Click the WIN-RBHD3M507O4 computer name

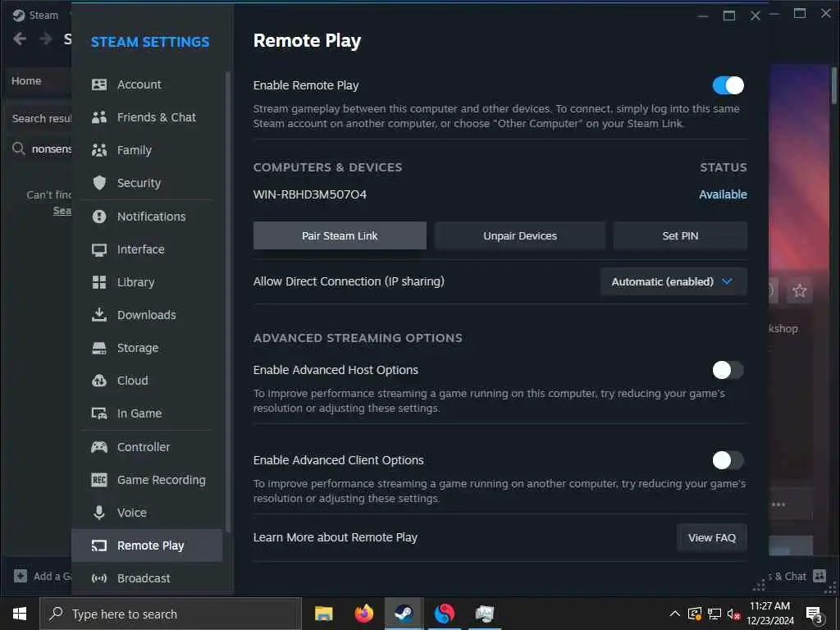(x=309, y=194)
